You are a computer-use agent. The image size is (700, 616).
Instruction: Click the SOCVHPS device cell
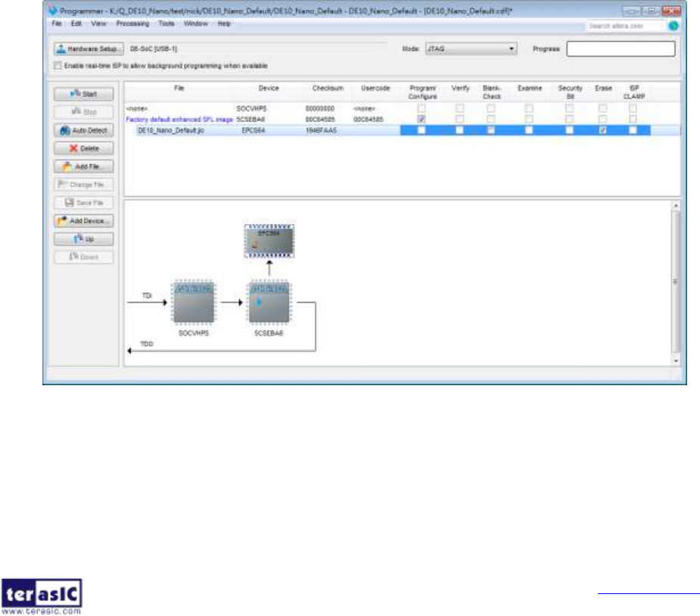(x=251, y=108)
